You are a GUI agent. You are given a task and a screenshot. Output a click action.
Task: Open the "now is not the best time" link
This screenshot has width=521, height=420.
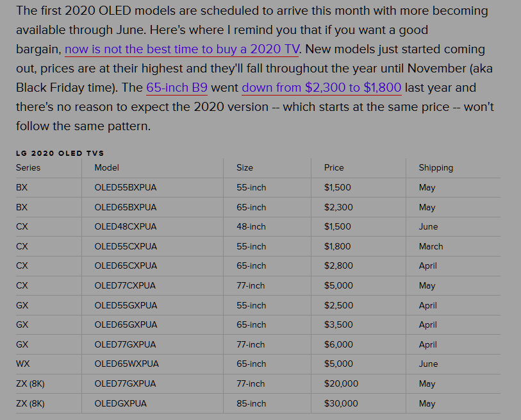coord(181,49)
